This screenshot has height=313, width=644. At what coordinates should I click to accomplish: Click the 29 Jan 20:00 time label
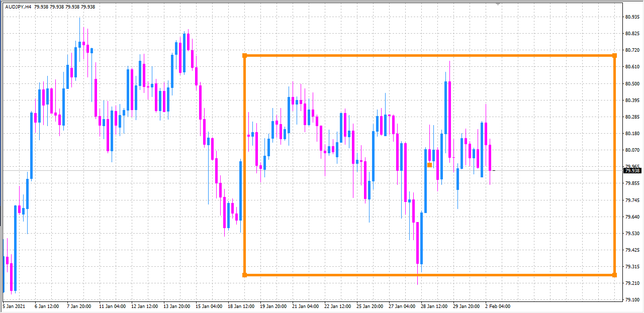pos(466,306)
